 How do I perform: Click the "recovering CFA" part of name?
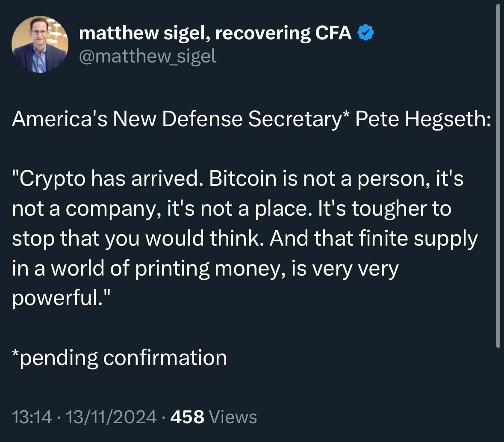[283, 33]
